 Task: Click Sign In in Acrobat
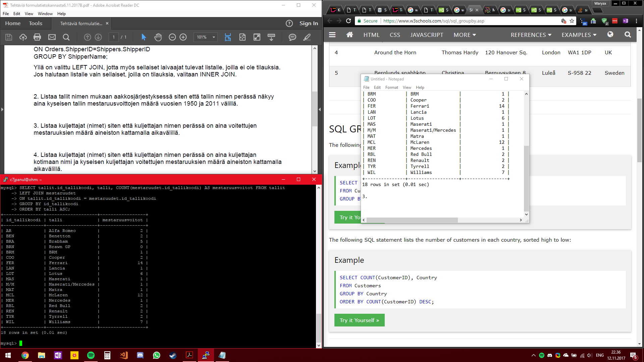309,23
